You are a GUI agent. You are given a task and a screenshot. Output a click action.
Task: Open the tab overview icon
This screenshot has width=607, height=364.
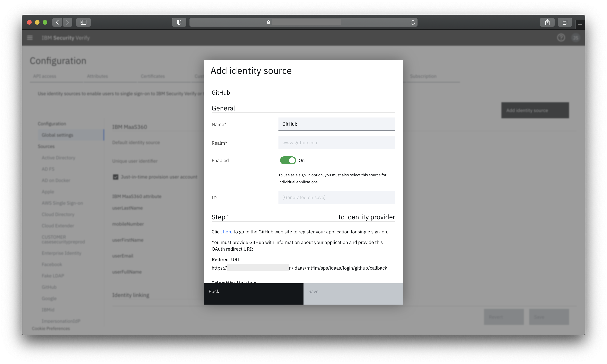click(x=565, y=22)
